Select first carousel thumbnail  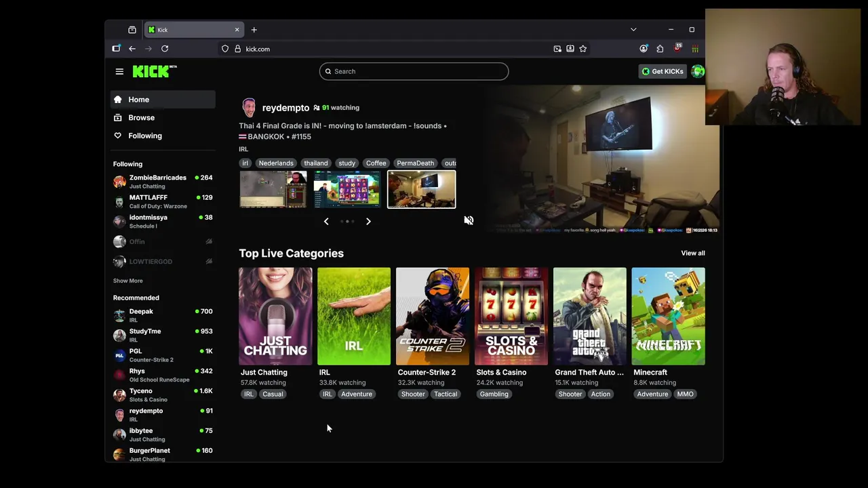(273, 189)
